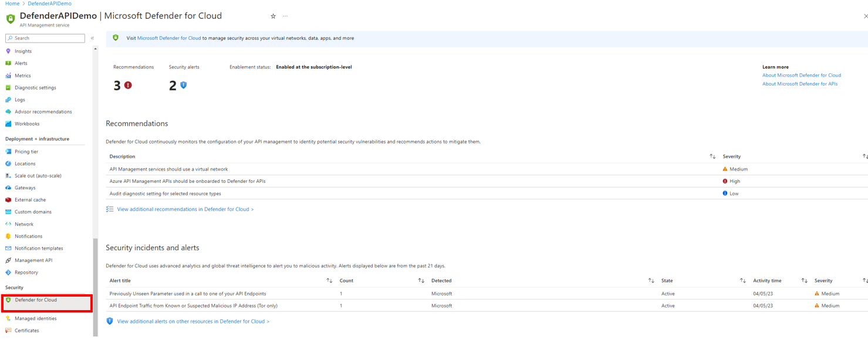The height and width of the screenshot is (340, 868).
Task: Click the Certificates icon
Action: 8,331
